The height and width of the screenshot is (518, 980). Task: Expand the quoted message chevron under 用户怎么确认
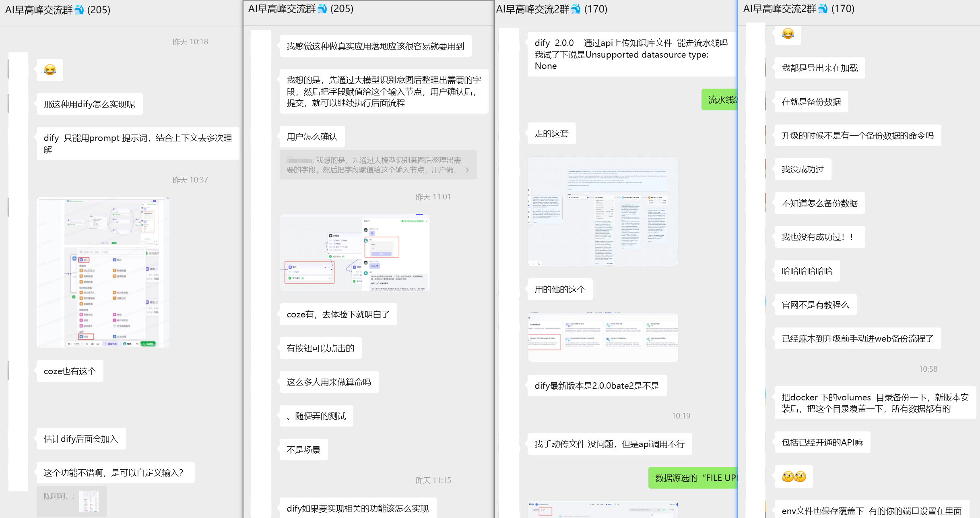coord(467,170)
